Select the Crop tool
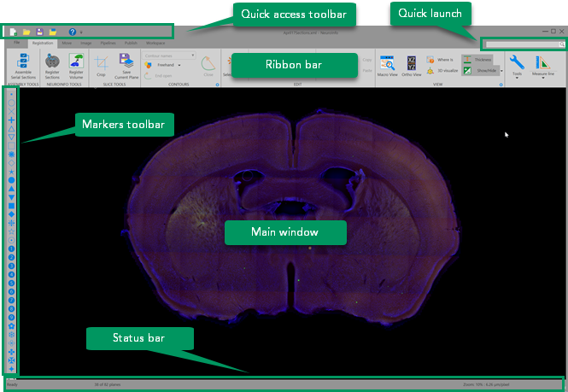Image resolution: width=568 pixels, height=392 pixels. click(x=102, y=62)
